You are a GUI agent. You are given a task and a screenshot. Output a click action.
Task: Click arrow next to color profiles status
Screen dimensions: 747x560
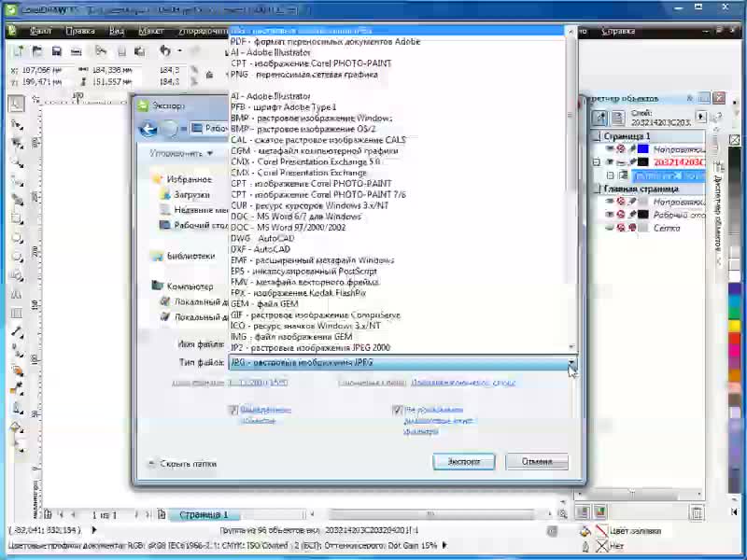(x=445, y=545)
